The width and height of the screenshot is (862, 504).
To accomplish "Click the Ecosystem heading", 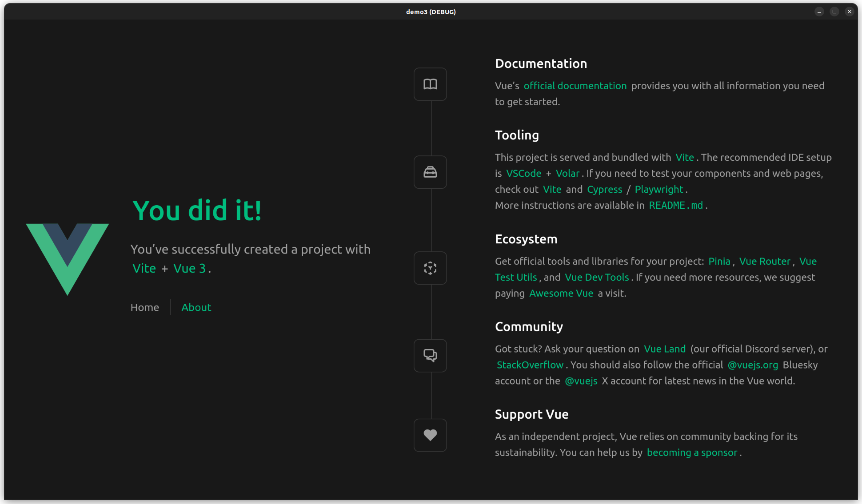I will [526, 239].
